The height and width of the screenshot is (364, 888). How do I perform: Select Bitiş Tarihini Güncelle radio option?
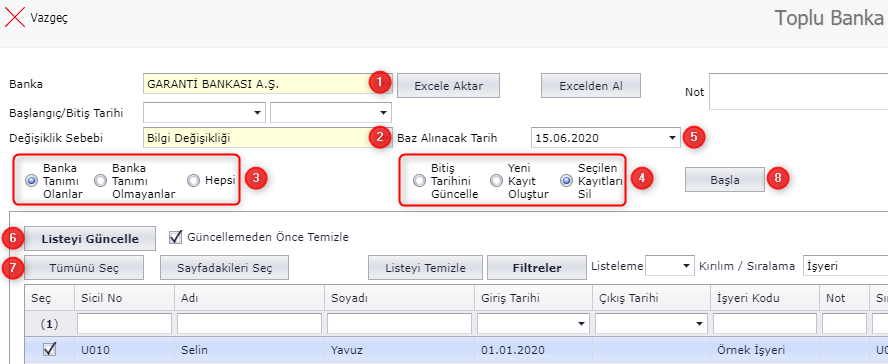coord(419,181)
